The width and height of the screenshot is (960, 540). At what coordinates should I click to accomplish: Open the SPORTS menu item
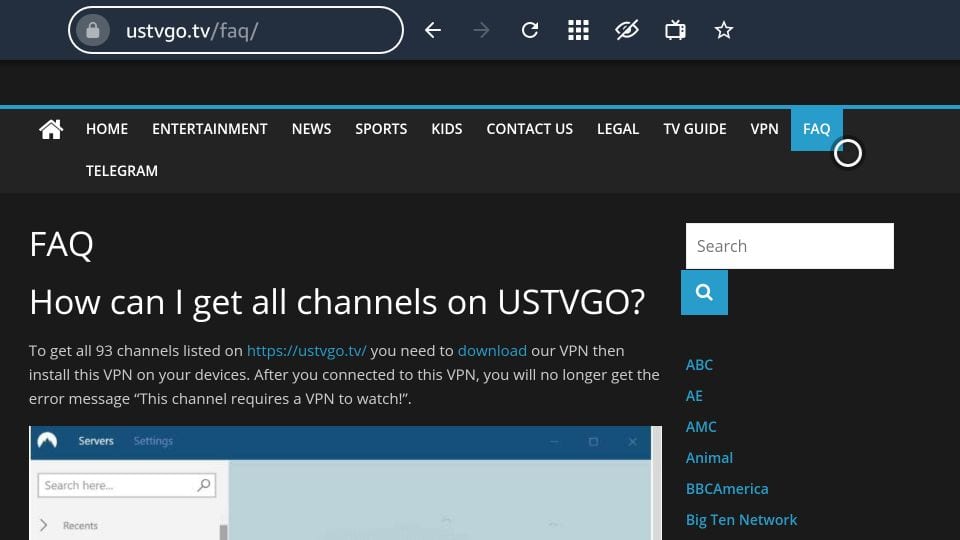pyautogui.click(x=381, y=129)
